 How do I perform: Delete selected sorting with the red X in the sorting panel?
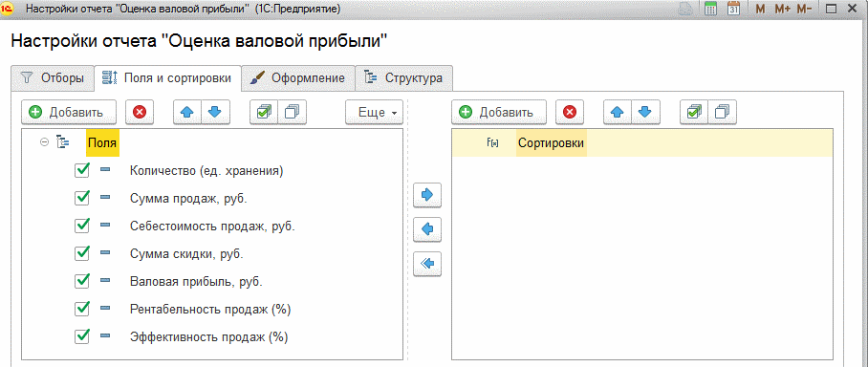click(x=569, y=113)
